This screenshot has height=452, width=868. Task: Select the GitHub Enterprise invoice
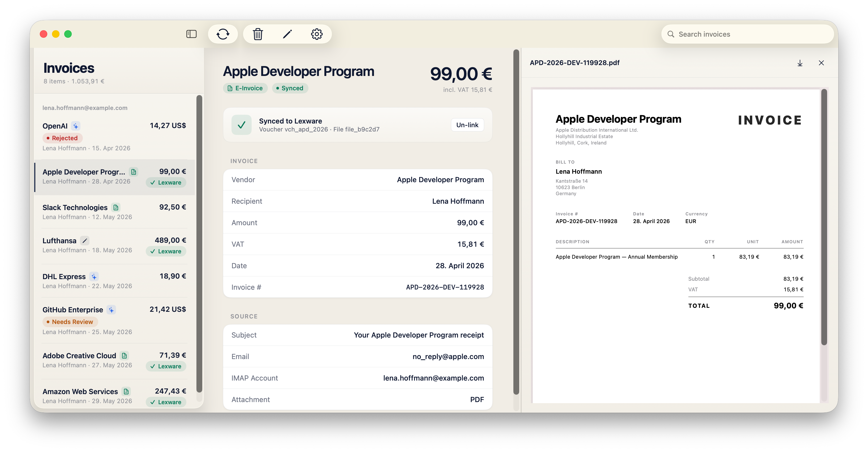(114, 320)
